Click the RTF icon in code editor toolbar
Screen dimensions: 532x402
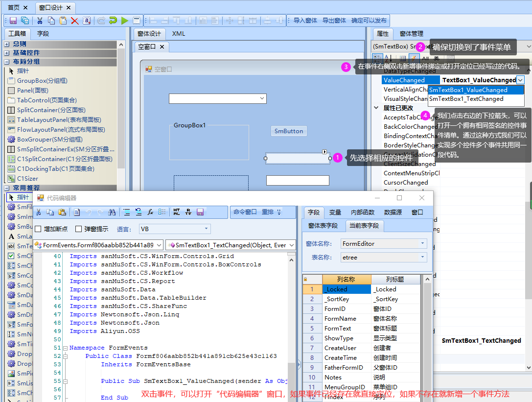(188, 212)
